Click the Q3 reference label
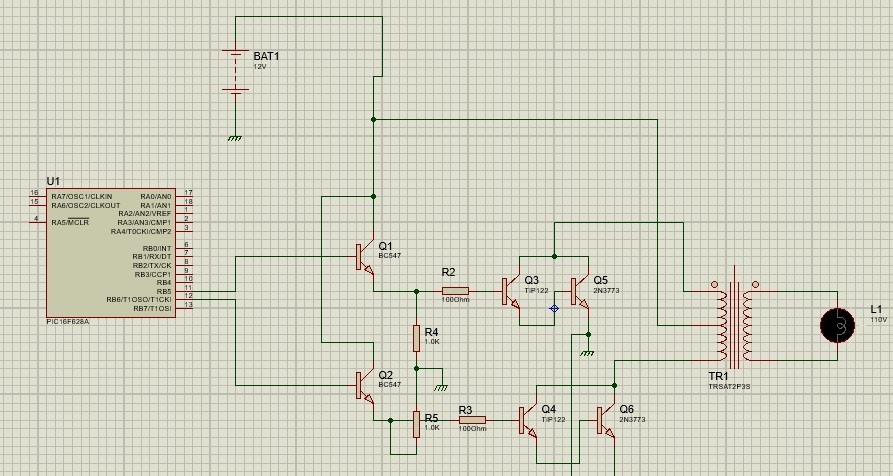This screenshot has width=893, height=476. click(x=531, y=280)
